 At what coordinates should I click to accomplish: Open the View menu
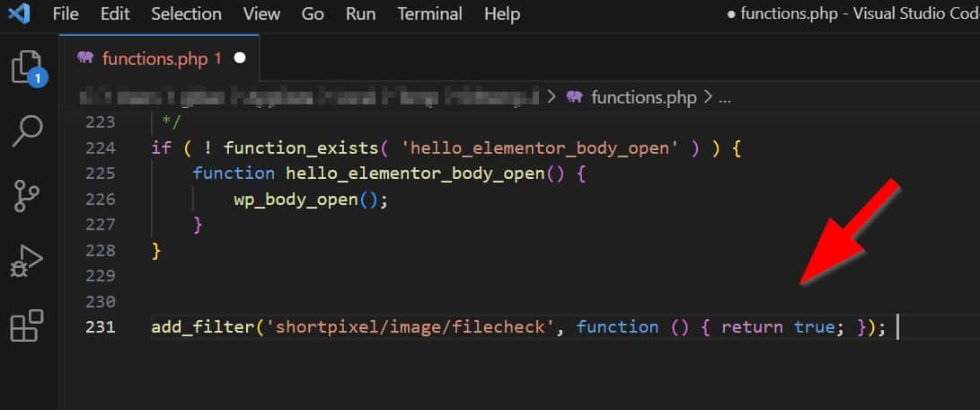point(261,14)
